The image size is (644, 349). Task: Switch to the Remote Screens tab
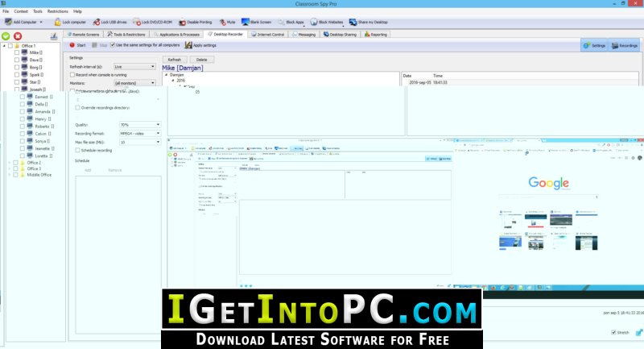[x=84, y=35]
